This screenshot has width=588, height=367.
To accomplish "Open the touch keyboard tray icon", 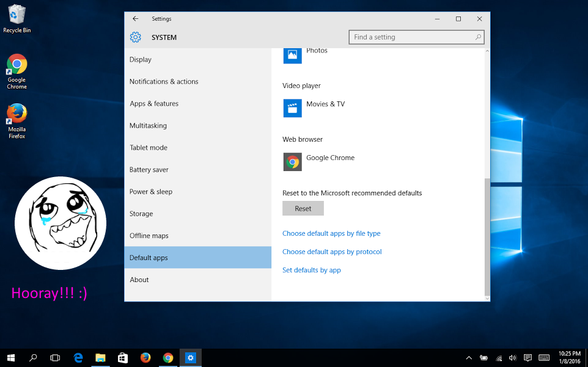I will point(544,358).
